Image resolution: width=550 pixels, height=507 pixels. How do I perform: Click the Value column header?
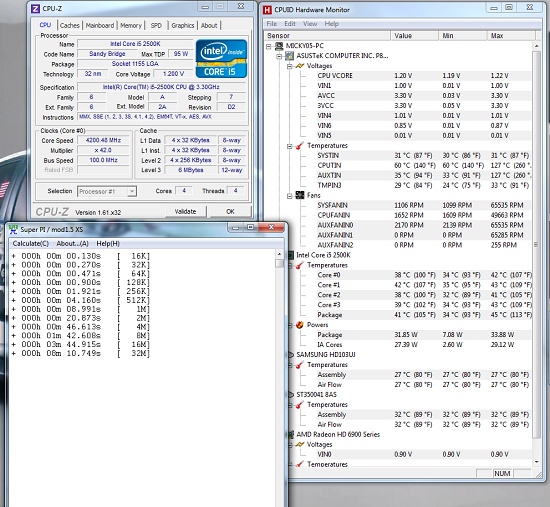click(414, 35)
